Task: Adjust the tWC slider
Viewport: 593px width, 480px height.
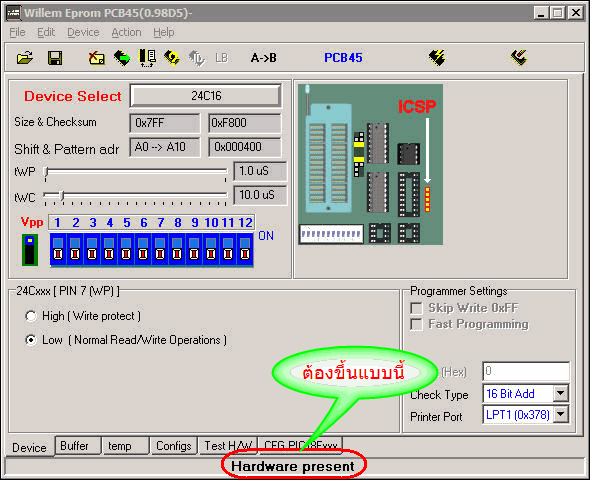Action: (62, 196)
